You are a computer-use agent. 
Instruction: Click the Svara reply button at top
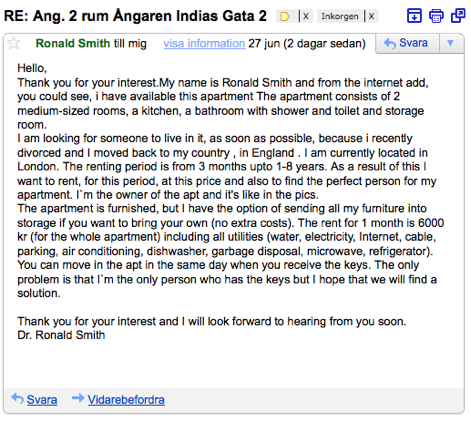click(x=407, y=43)
